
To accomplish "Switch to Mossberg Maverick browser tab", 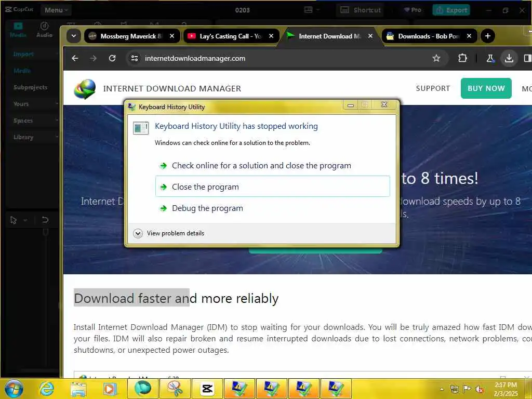I will (x=131, y=36).
